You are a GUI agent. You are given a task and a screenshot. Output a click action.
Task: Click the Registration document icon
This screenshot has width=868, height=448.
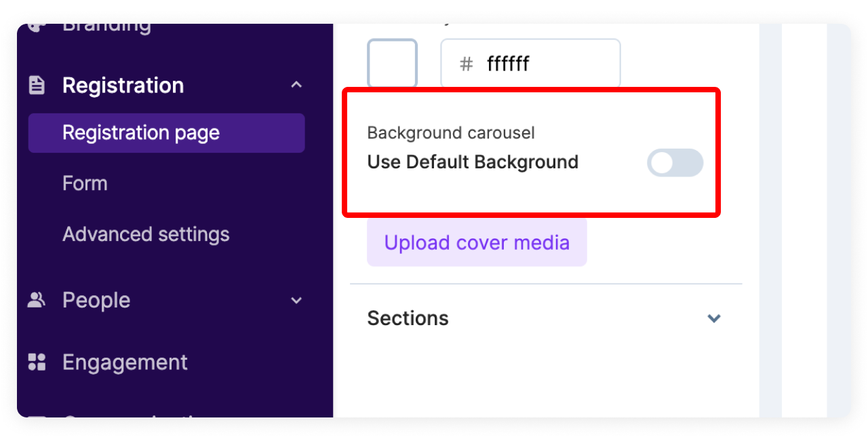(x=37, y=86)
